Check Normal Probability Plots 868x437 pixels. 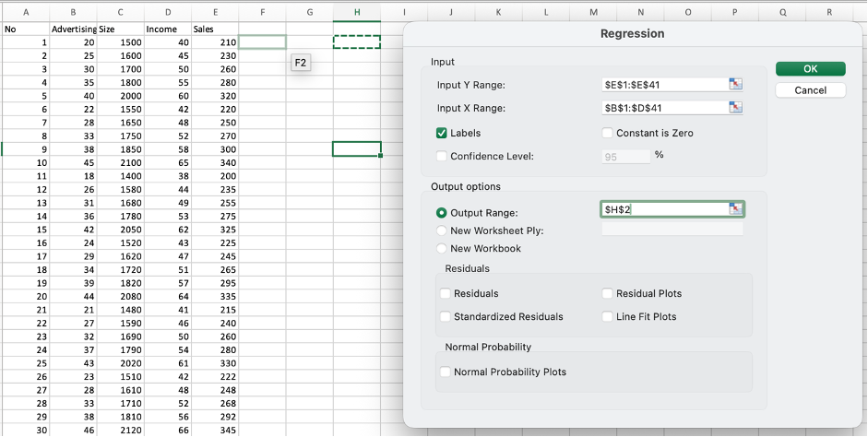pos(446,372)
